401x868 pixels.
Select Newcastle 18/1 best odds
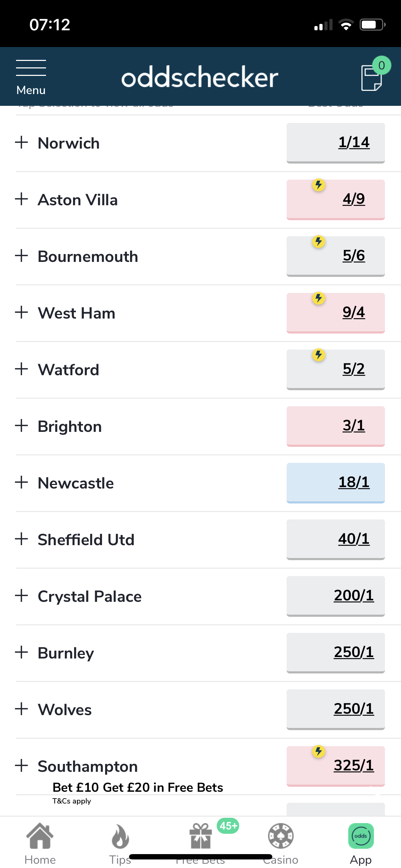336,483
